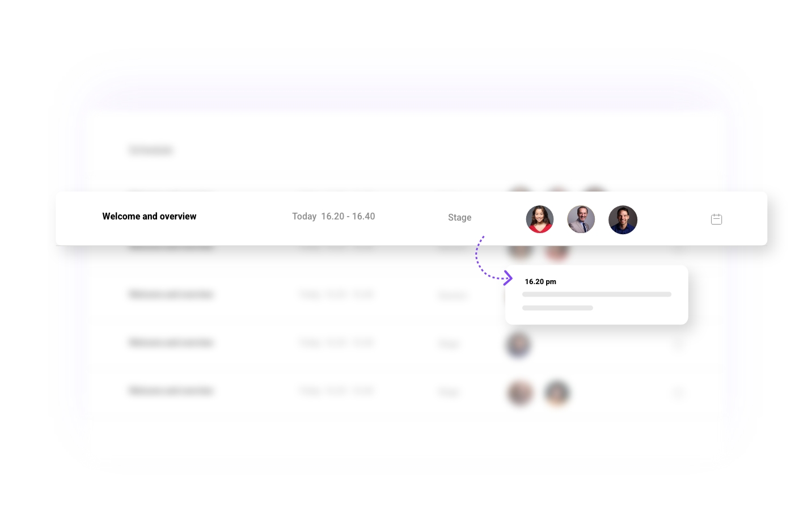Click the "16.20 pm" tooltip heading
Viewport: 812px width, 524px height.
pyautogui.click(x=540, y=281)
